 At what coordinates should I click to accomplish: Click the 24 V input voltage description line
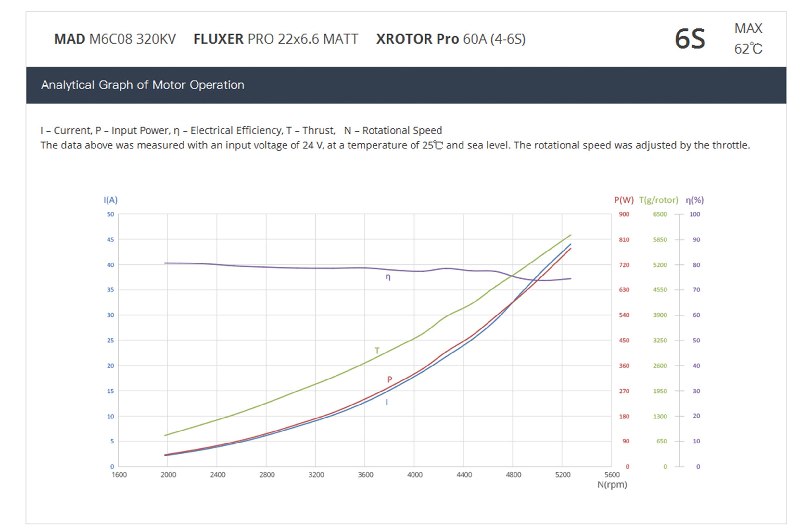(395, 146)
